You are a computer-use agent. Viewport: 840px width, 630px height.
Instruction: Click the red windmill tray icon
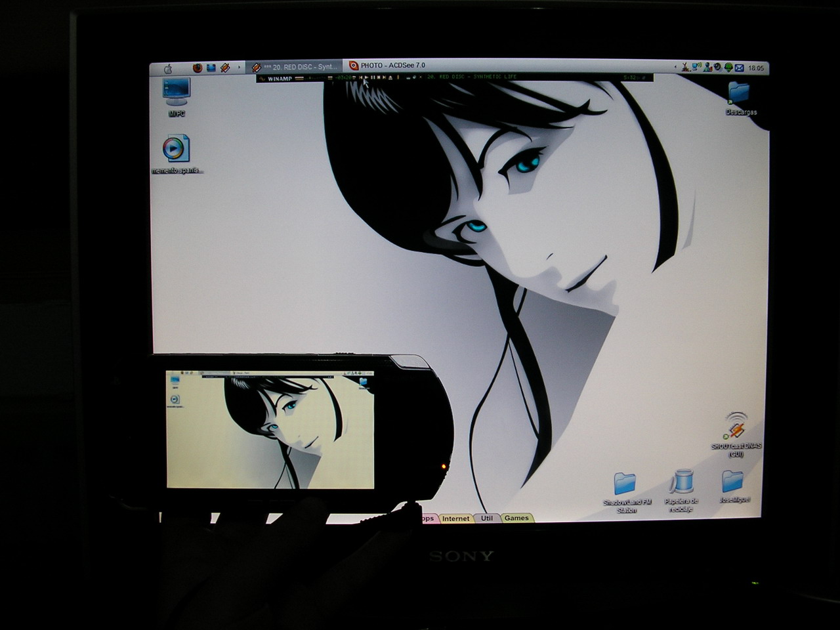coord(686,67)
